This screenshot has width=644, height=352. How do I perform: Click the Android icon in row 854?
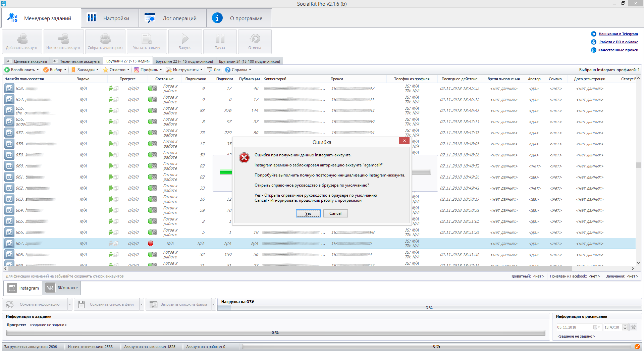pos(110,100)
